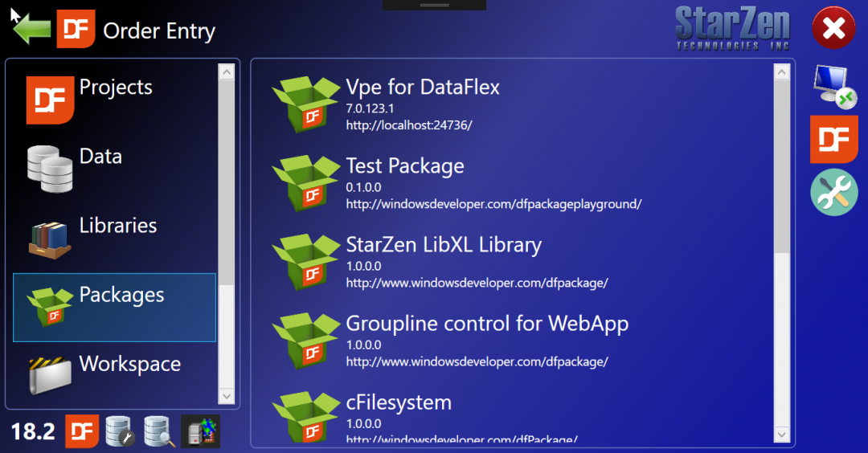Open the database wrench tool icon
The height and width of the screenshot is (453, 868).
click(121, 431)
